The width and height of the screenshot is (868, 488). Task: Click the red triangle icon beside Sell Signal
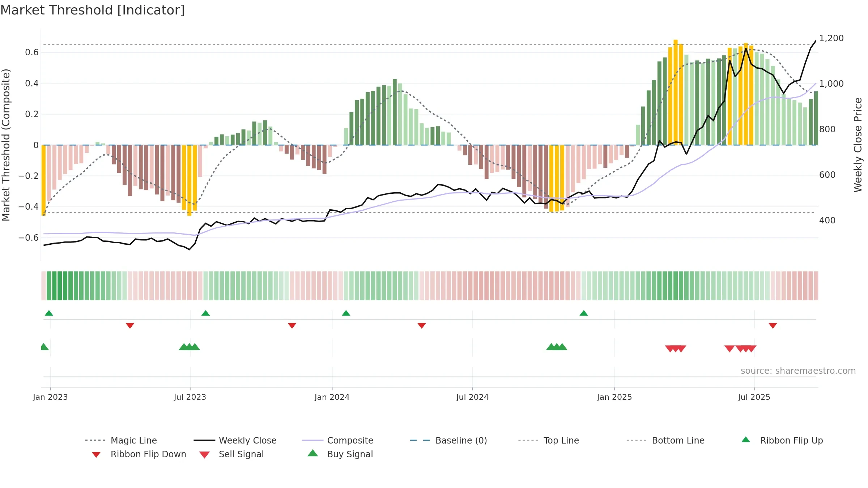click(204, 455)
